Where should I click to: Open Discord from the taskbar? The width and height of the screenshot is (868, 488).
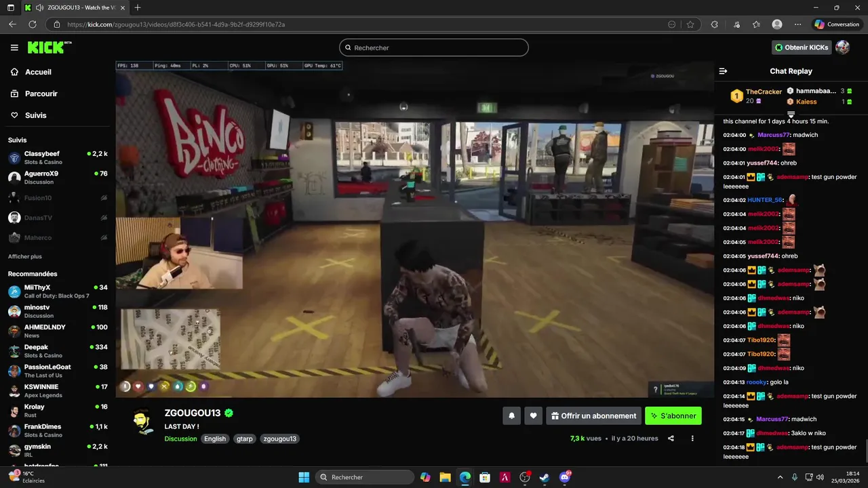tap(565, 477)
